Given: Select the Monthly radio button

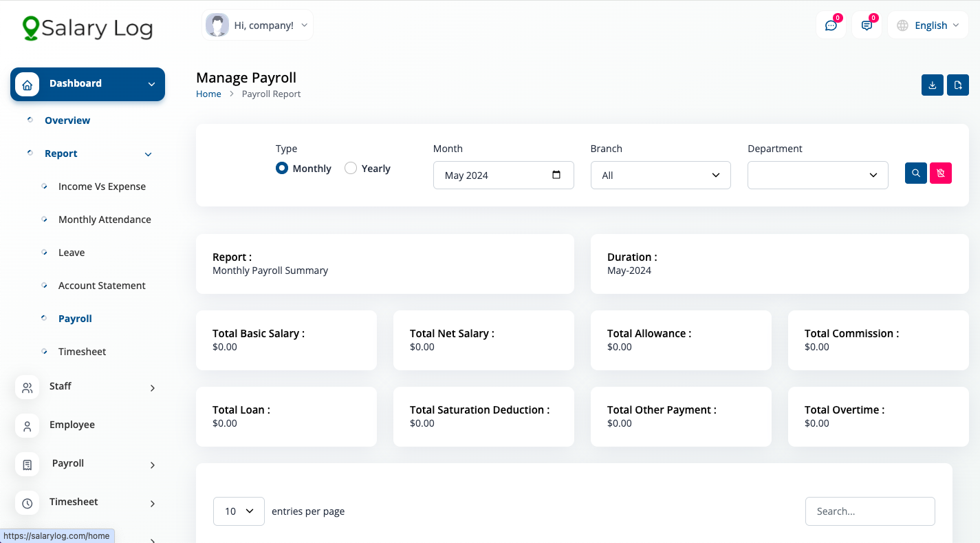Looking at the screenshot, I should [282, 168].
